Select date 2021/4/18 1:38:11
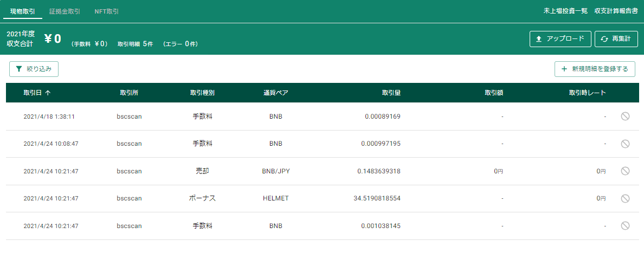 click(49, 116)
